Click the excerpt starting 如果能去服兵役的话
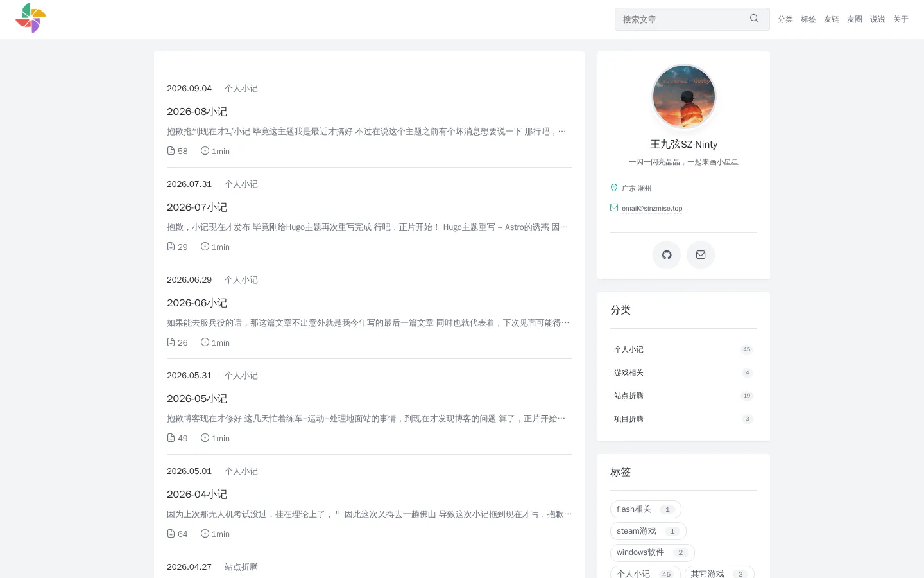The height and width of the screenshot is (578, 924). tap(368, 323)
